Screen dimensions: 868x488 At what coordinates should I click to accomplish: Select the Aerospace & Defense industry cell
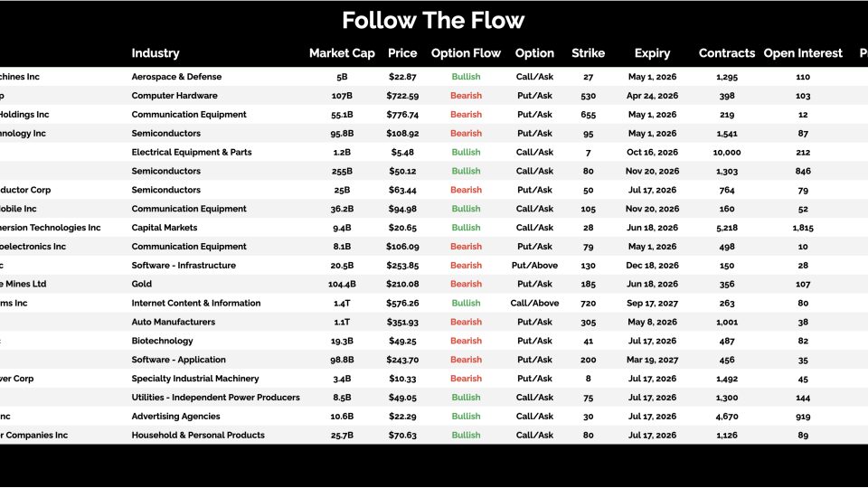pos(176,77)
